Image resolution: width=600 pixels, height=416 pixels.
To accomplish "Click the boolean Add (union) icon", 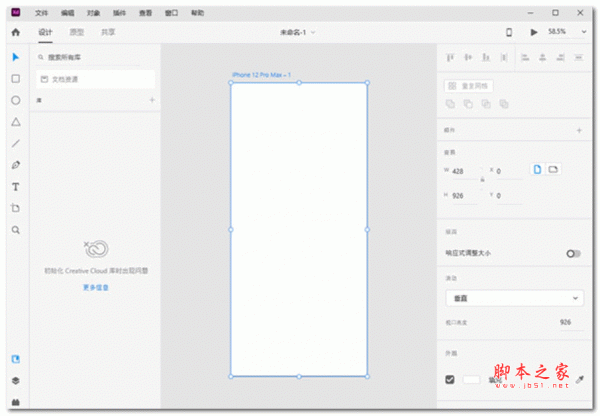I will pyautogui.click(x=450, y=104).
